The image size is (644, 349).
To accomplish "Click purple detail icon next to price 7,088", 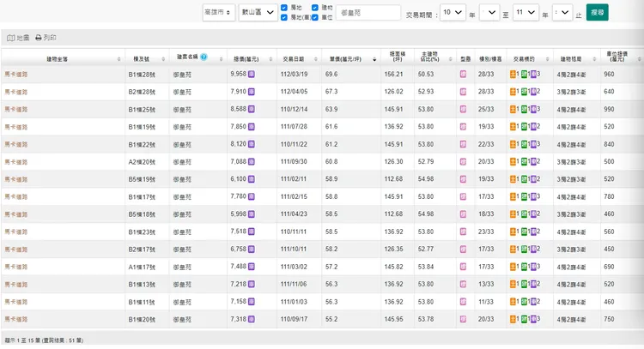I will pos(252,161).
